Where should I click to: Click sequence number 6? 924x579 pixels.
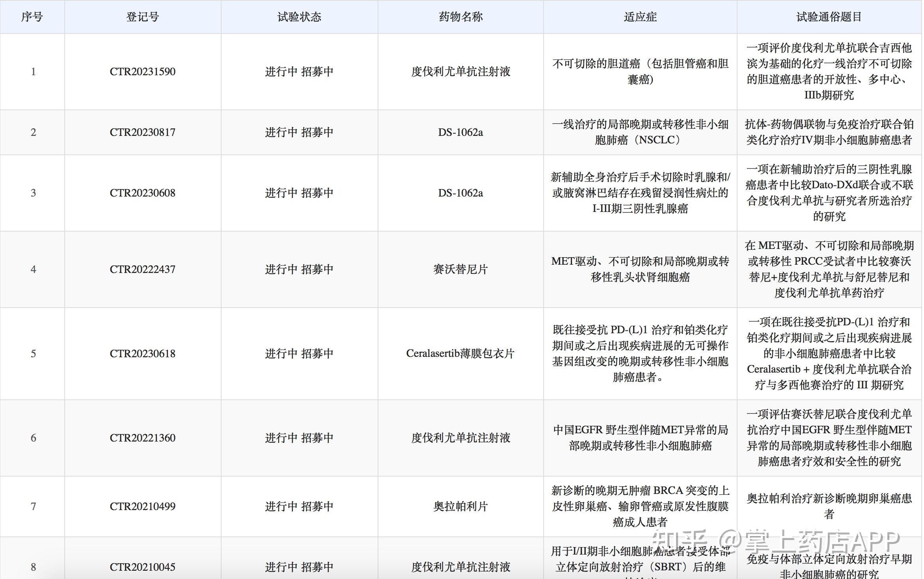click(x=33, y=438)
